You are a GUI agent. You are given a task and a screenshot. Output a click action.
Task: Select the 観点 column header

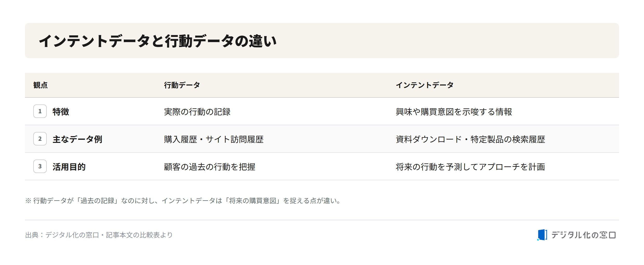(41, 85)
